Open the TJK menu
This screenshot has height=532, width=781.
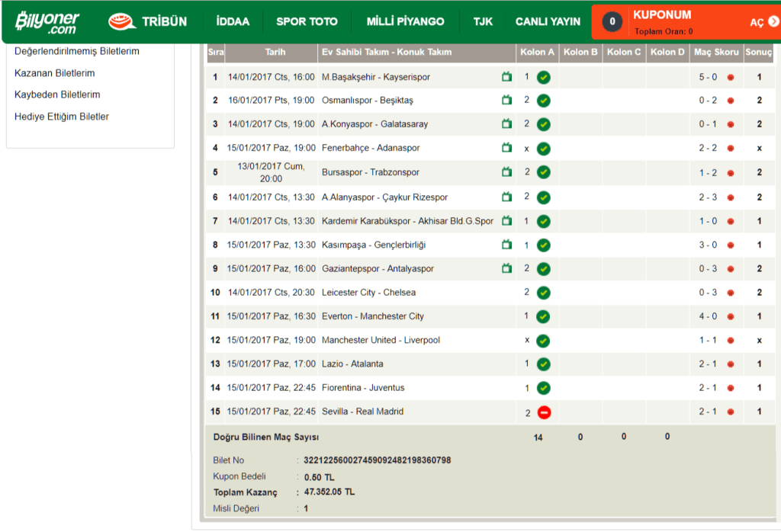click(483, 21)
